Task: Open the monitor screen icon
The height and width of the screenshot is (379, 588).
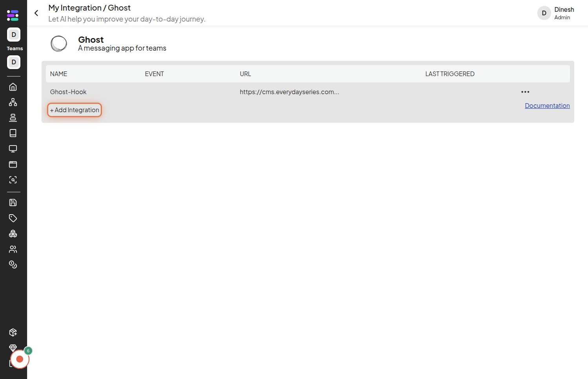Action: [13, 149]
